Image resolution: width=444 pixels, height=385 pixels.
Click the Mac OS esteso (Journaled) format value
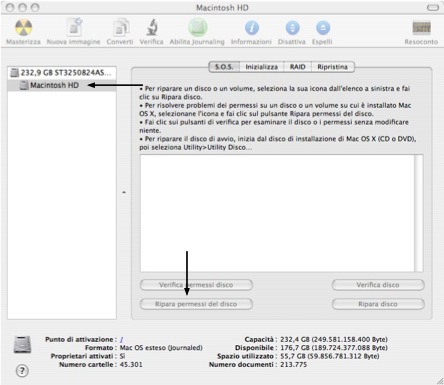point(161,348)
